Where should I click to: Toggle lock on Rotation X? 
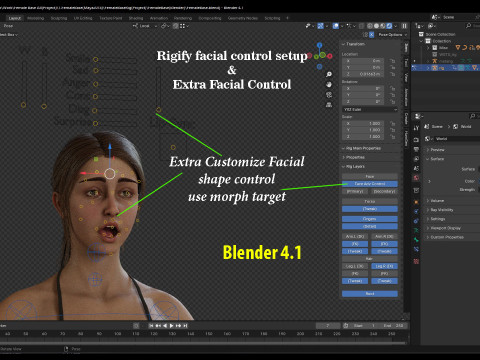point(392,89)
